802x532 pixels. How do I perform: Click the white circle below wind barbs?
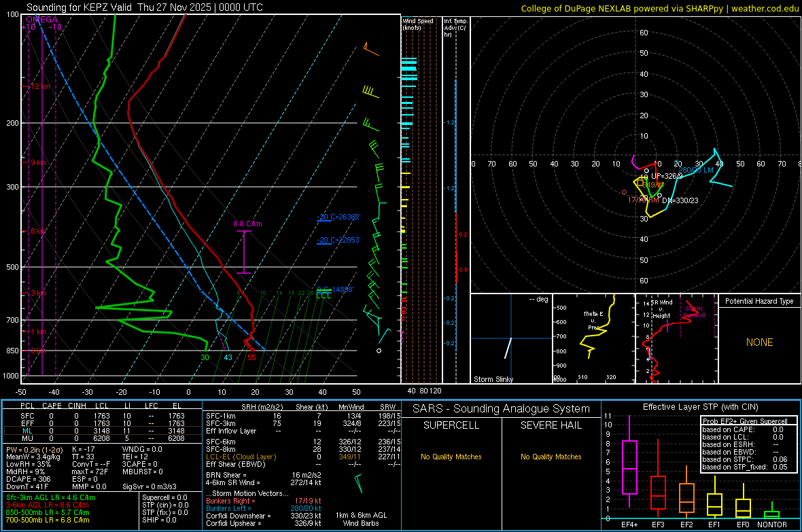pyautogui.click(x=379, y=351)
